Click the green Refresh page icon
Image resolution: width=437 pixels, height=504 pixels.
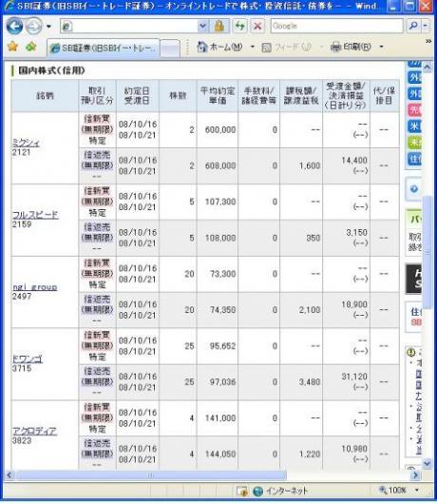(x=239, y=26)
